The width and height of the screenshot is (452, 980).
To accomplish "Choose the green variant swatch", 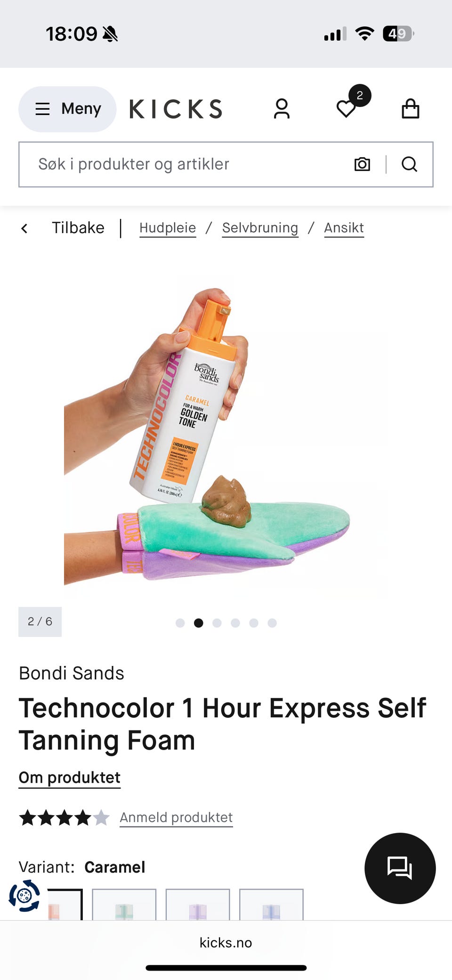I will point(124,904).
